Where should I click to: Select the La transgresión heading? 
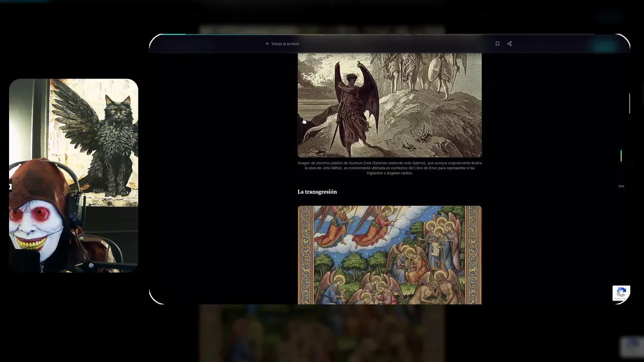pyautogui.click(x=317, y=192)
